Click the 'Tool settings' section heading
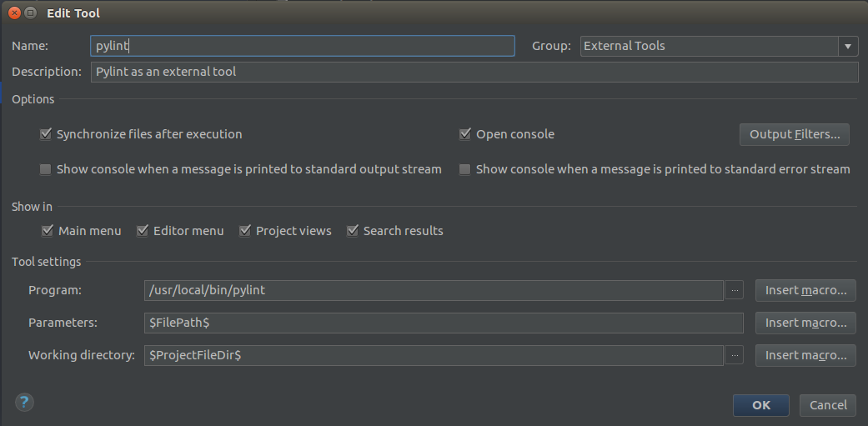Screen dimensions: 868x426 tap(47, 262)
